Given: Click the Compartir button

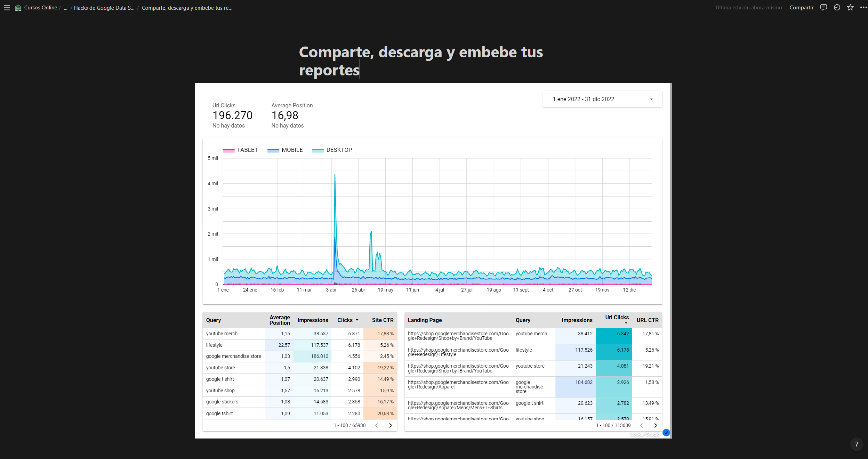Looking at the screenshot, I should pos(801,8).
